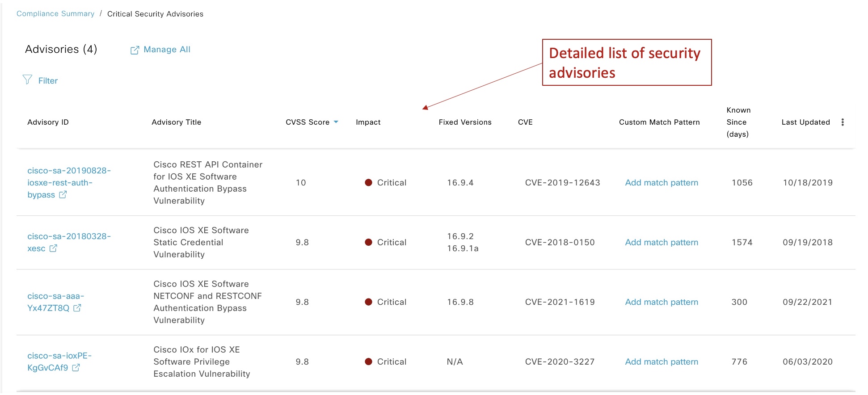The image size is (868, 395).
Task: Click external link icon beside KgGvCAf9
Action: (76, 368)
